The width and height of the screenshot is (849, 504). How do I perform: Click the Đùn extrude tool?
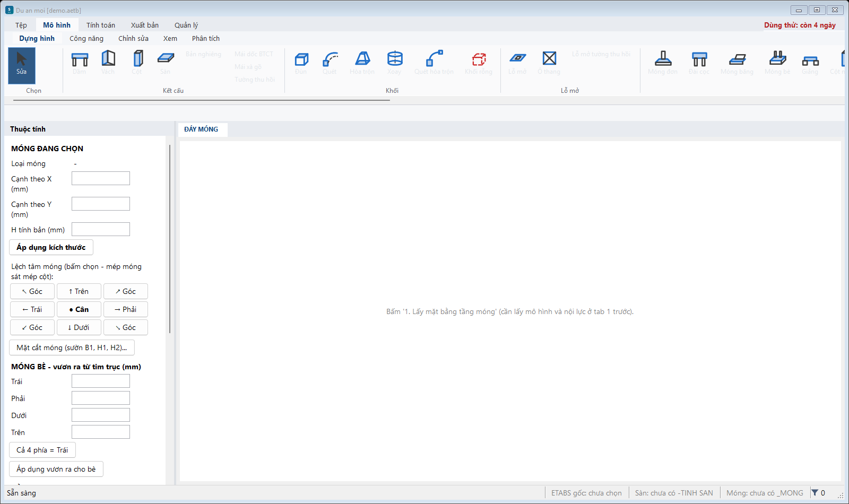pos(301,63)
